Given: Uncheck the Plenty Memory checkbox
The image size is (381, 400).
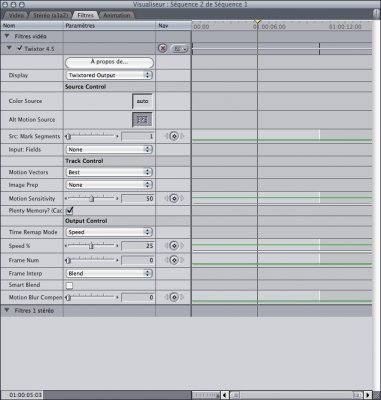Looking at the screenshot, I should [69, 210].
